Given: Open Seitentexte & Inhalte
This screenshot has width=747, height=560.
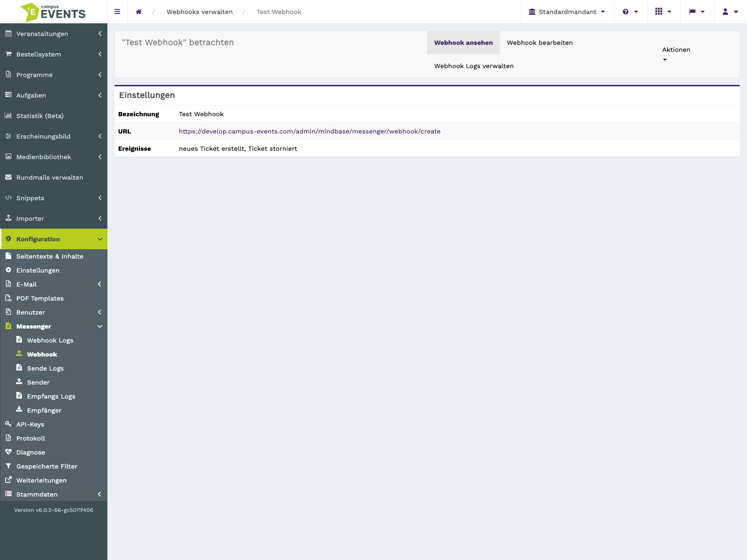Looking at the screenshot, I should [54, 256].
